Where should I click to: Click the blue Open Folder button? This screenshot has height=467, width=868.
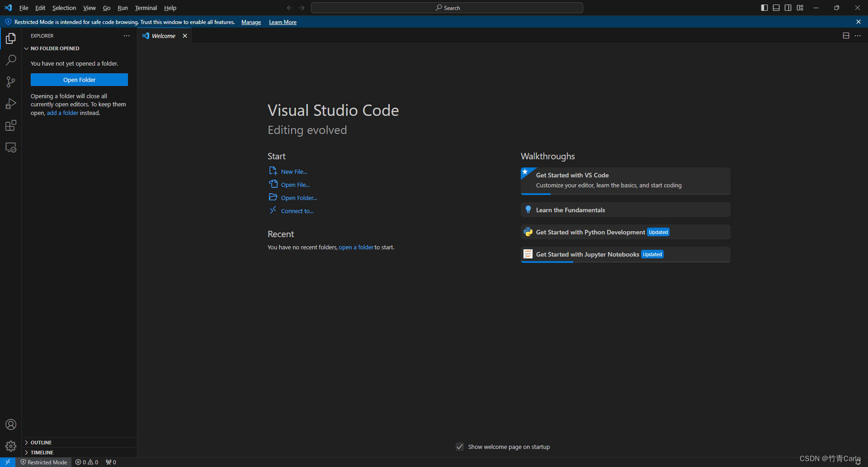point(79,80)
